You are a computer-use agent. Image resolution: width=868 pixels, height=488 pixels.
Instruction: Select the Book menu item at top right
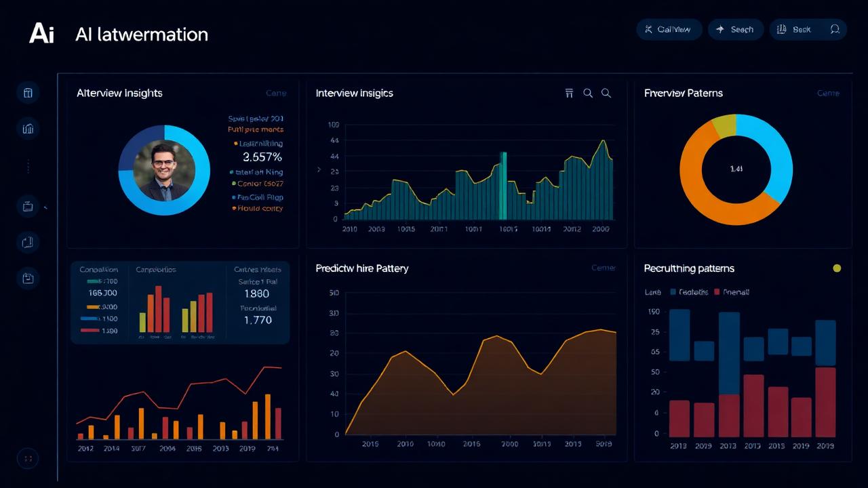[x=802, y=29]
